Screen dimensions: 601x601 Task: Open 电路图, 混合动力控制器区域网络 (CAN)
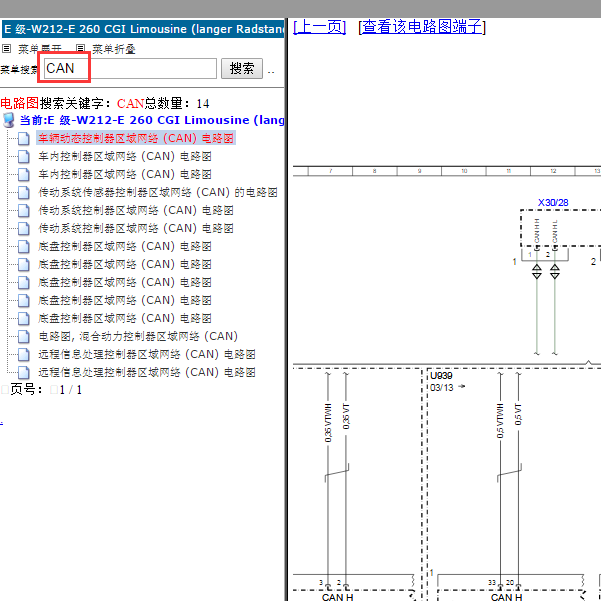[138, 337]
